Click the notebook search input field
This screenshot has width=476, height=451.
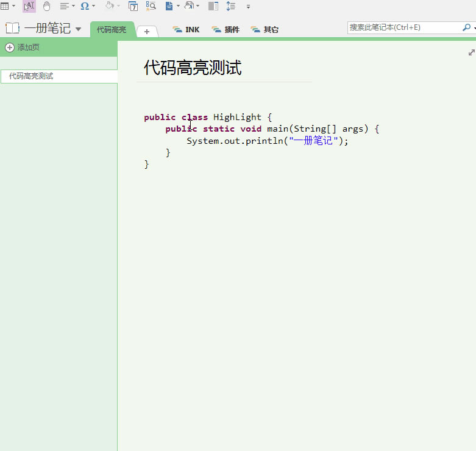pos(402,27)
